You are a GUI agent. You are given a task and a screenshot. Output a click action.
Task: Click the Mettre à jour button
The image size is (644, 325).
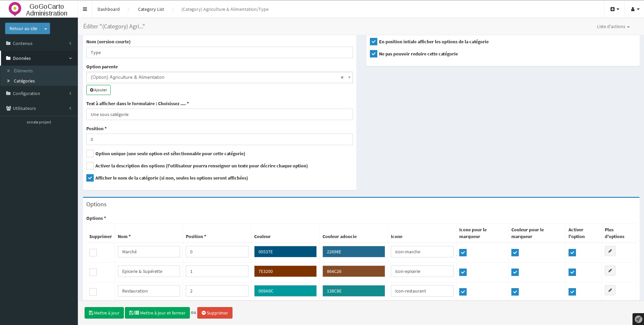point(104,313)
